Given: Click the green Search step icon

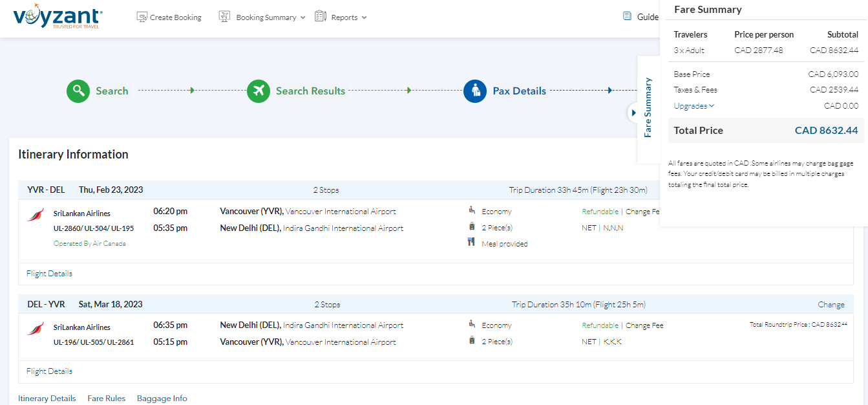Looking at the screenshot, I should click(78, 91).
